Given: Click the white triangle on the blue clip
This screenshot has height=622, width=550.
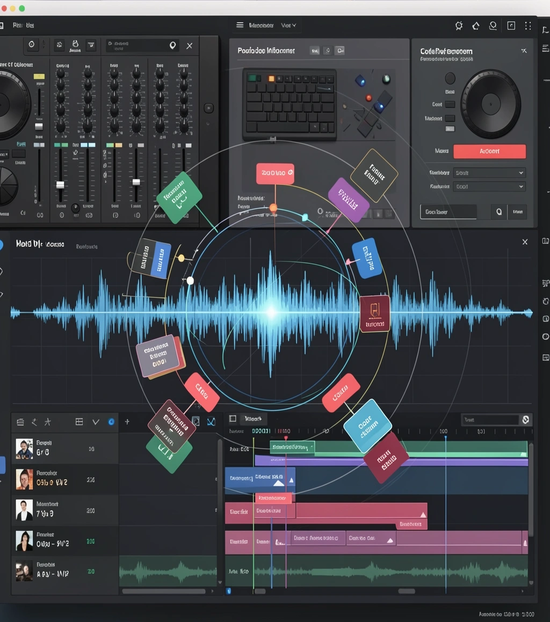Looking at the screenshot, I should (279, 483).
